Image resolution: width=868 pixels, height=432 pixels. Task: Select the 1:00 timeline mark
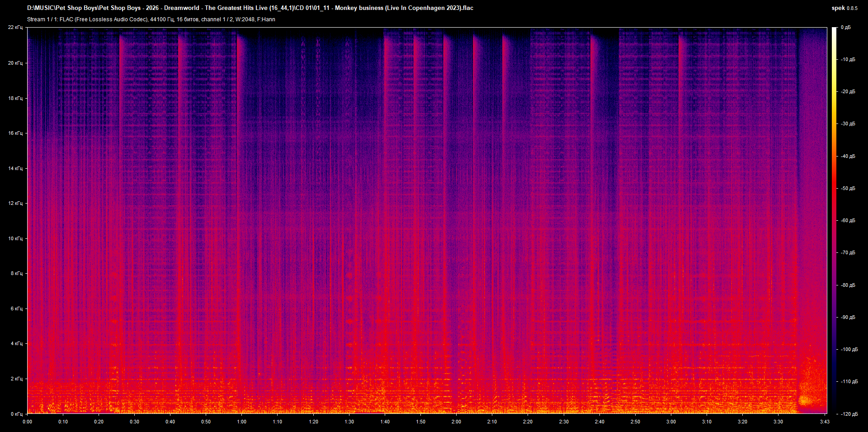click(x=242, y=422)
